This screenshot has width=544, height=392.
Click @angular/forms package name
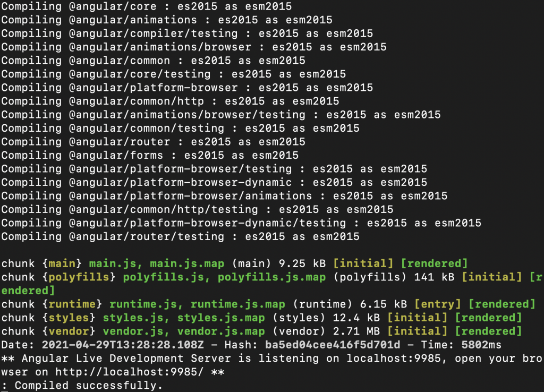(116, 155)
